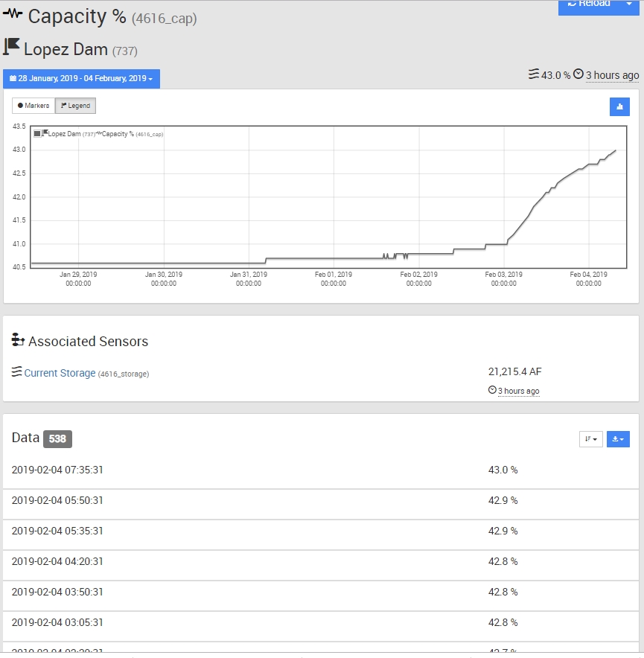Click the '3 hours ago' timestamp under storage
The width and height of the screenshot is (644, 658).
(x=518, y=391)
